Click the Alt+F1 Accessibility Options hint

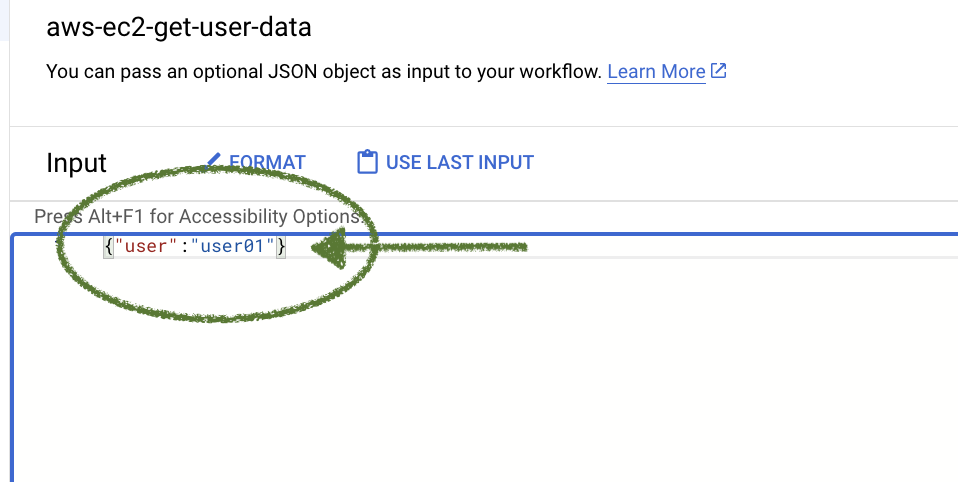coord(199,217)
